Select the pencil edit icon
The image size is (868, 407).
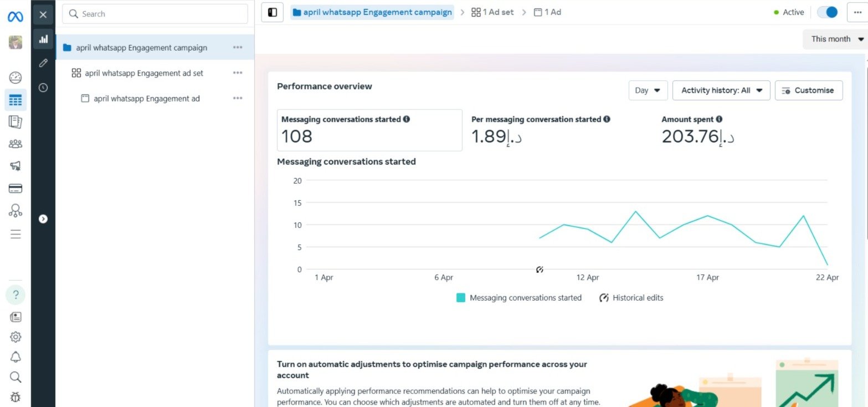point(43,63)
